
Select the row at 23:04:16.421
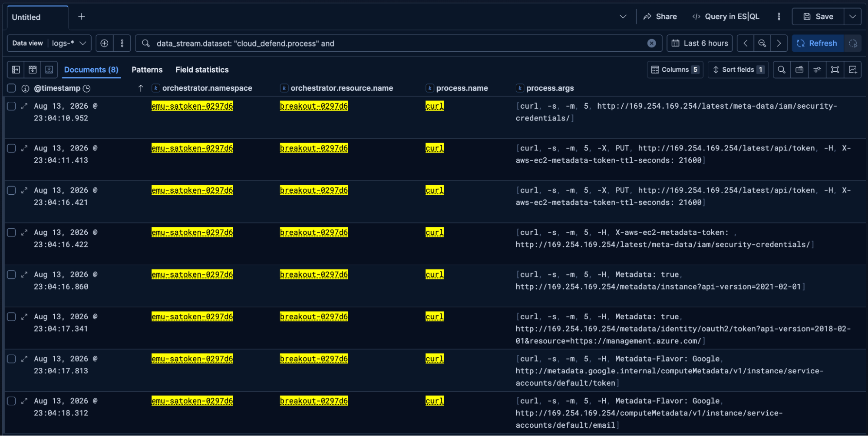11,190
